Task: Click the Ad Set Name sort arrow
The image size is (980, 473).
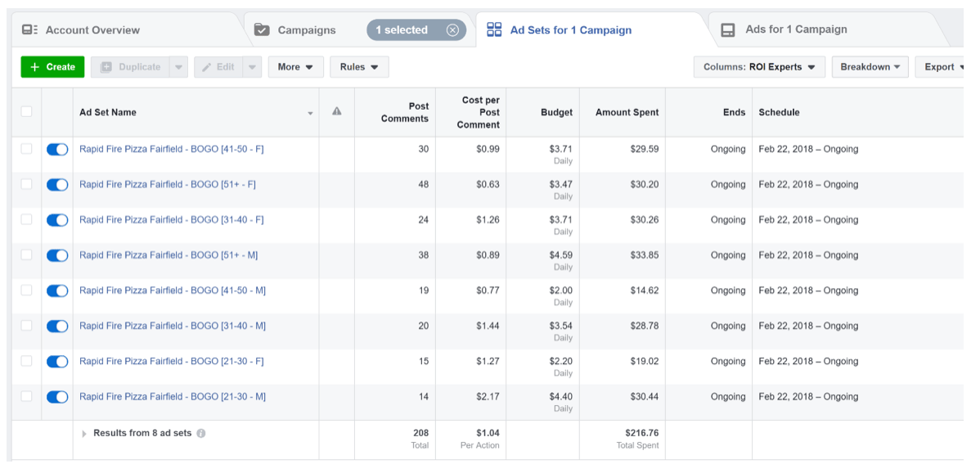Action: tap(311, 114)
